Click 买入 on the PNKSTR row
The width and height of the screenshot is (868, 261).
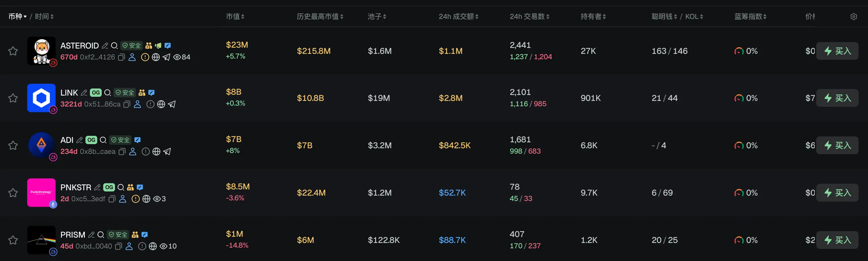pyautogui.click(x=837, y=193)
